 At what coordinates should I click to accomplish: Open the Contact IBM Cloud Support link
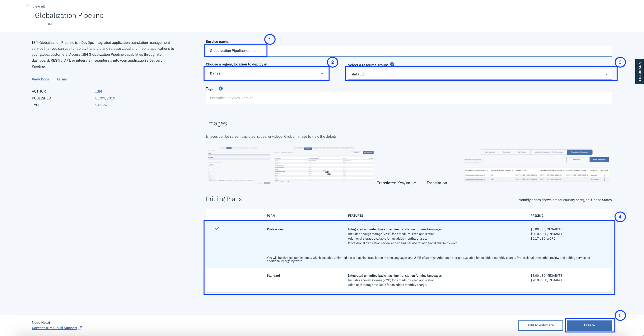coord(54,328)
